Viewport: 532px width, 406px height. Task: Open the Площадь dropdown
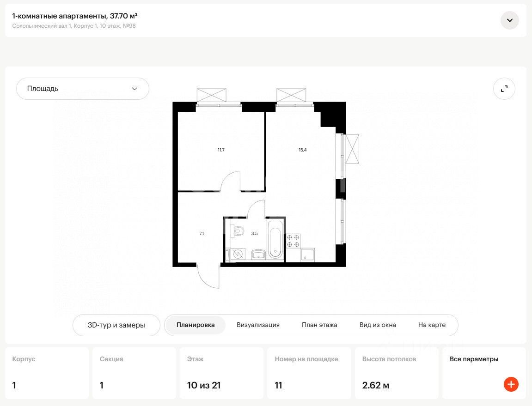pyautogui.click(x=82, y=89)
